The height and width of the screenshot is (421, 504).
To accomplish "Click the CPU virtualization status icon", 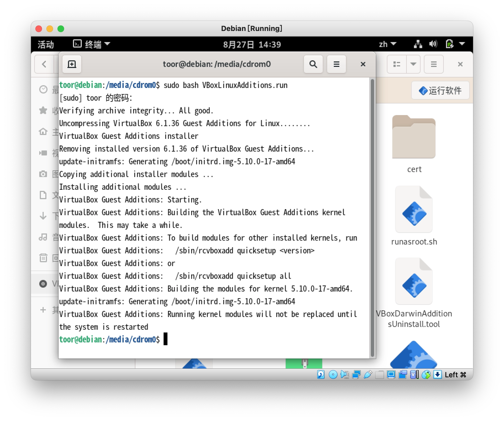I will (414, 375).
